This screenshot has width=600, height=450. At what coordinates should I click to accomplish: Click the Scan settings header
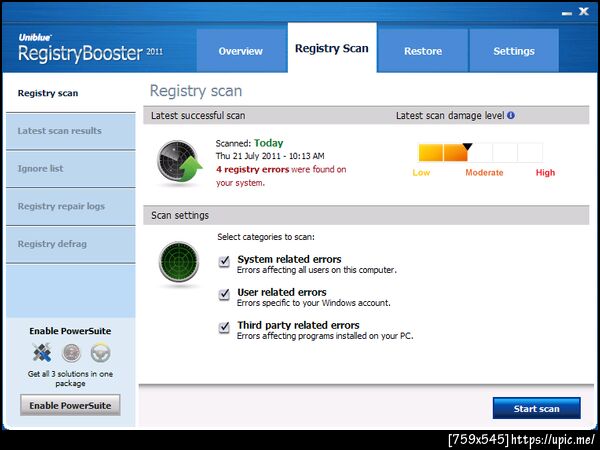(180, 215)
